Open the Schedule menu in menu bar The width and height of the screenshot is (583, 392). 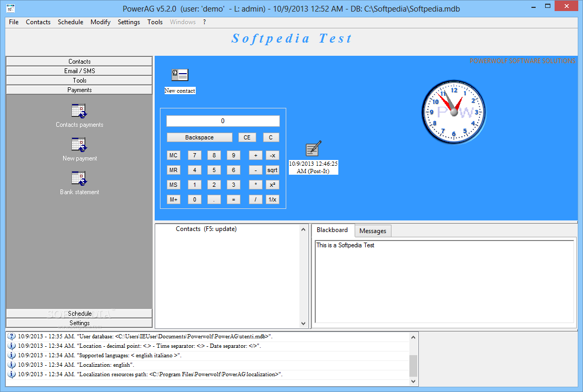[x=71, y=22]
